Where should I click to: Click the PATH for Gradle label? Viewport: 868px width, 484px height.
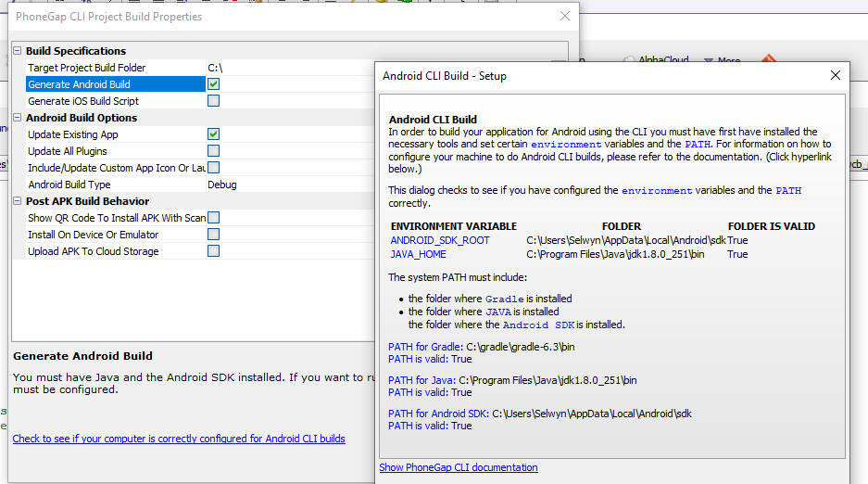[x=426, y=347]
